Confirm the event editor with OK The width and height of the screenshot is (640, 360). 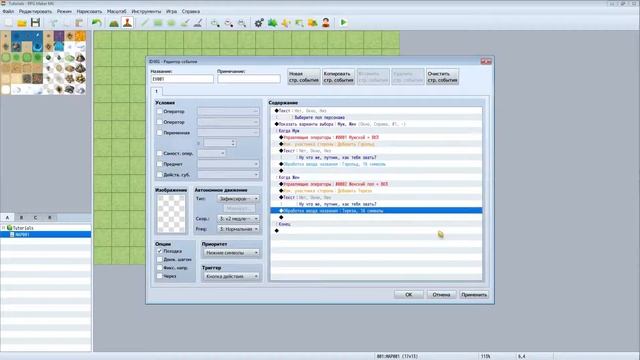pos(409,295)
